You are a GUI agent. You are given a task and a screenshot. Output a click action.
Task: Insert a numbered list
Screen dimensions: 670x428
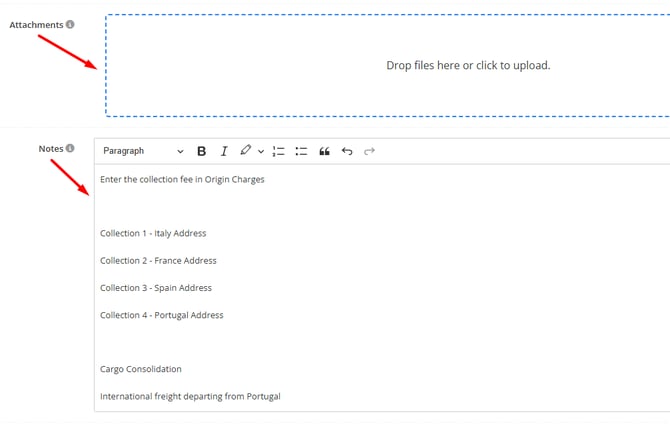point(279,151)
